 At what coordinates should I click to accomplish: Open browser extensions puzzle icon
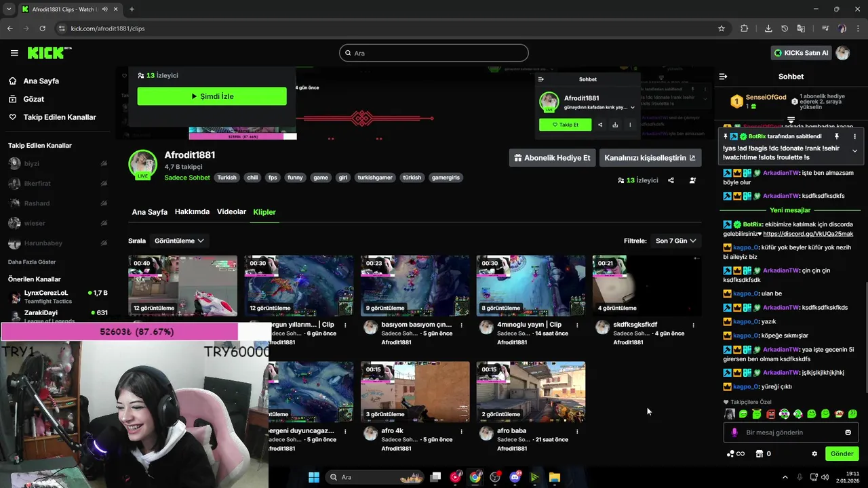tap(744, 28)
